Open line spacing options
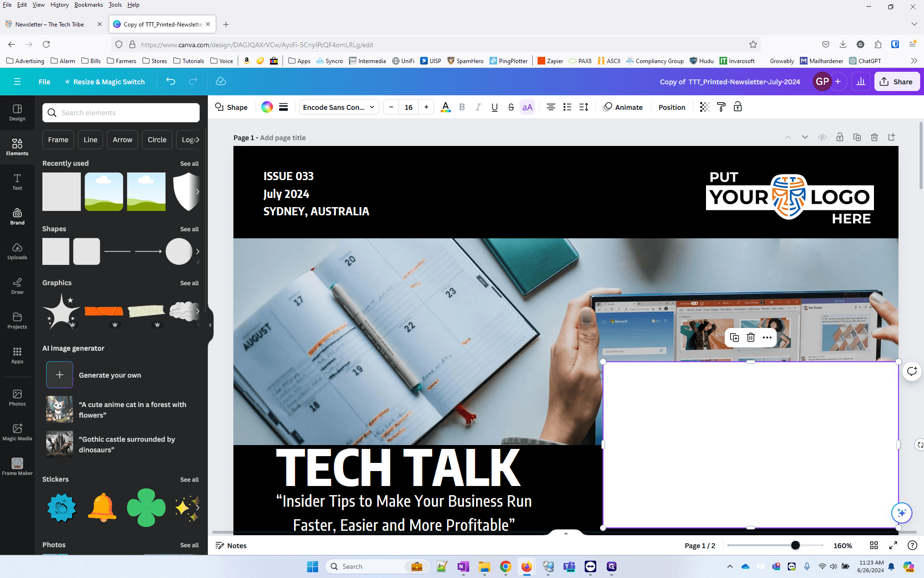Viewport: 924px width, 578px height. (584, 107)
